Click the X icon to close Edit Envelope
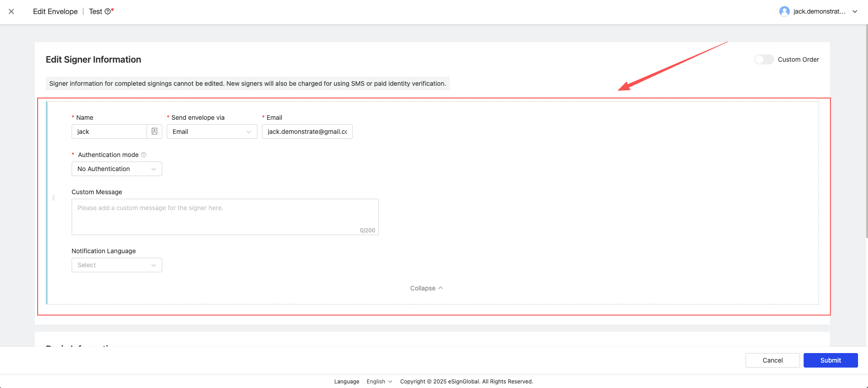The image size is (868, 388). click(11, 11)
